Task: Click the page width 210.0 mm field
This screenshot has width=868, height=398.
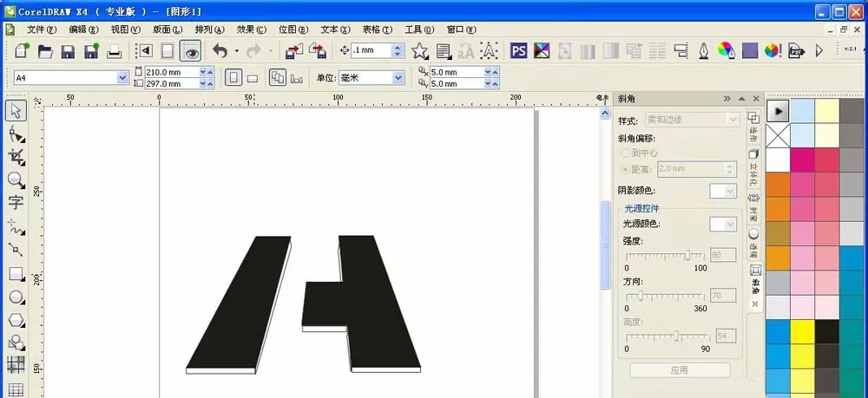Action: tap(172, 72)
